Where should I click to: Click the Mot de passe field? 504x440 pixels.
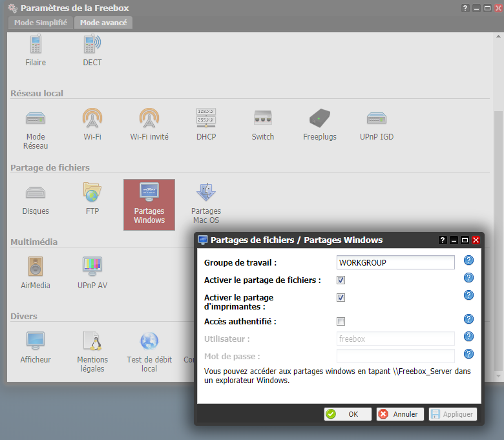click(395, 356)
